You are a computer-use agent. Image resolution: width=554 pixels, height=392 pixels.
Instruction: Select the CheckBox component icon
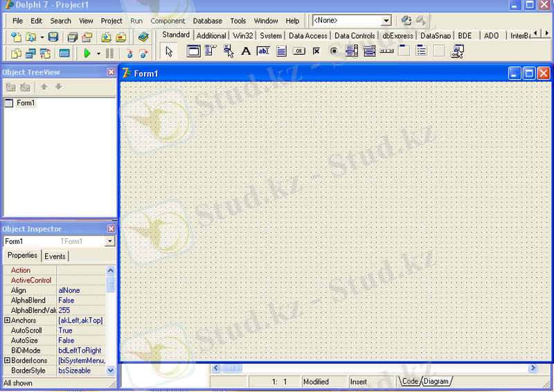click(x=316, y=51)
